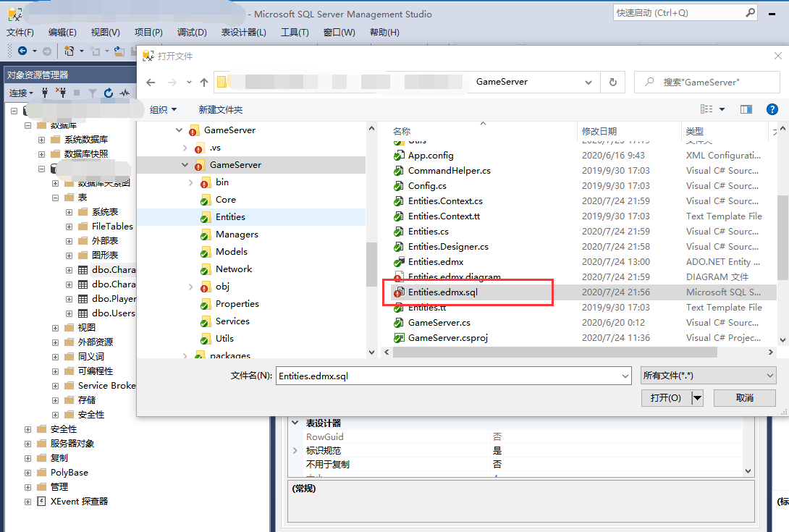Click the Navigate Backward arrow in SSMS toolbar
This screenshot has width=789, height=532.
tap(22, 51)
